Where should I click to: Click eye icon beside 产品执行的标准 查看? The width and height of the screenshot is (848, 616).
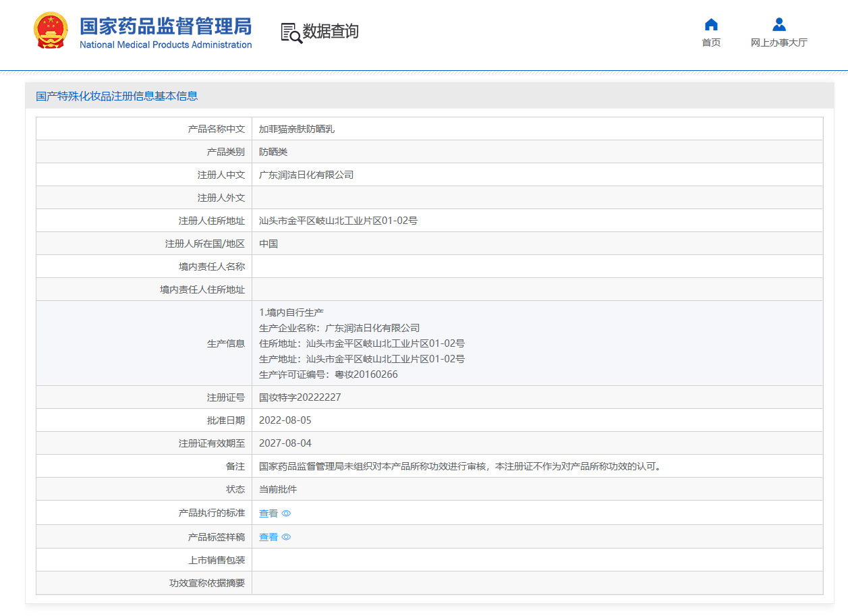[x=286, y=513]
